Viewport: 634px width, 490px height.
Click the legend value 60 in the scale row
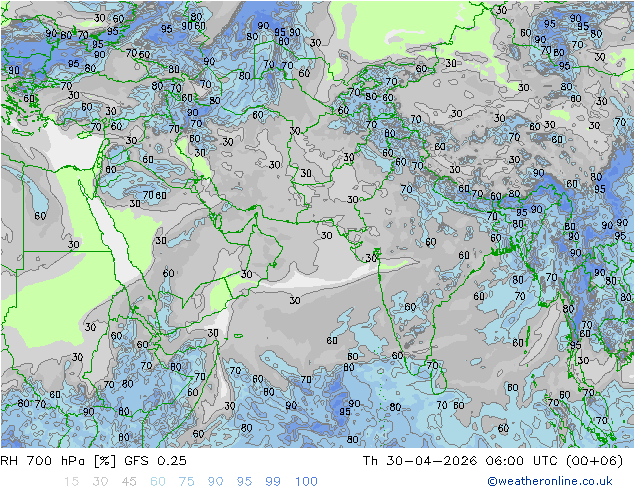click(x=158, y=482)
